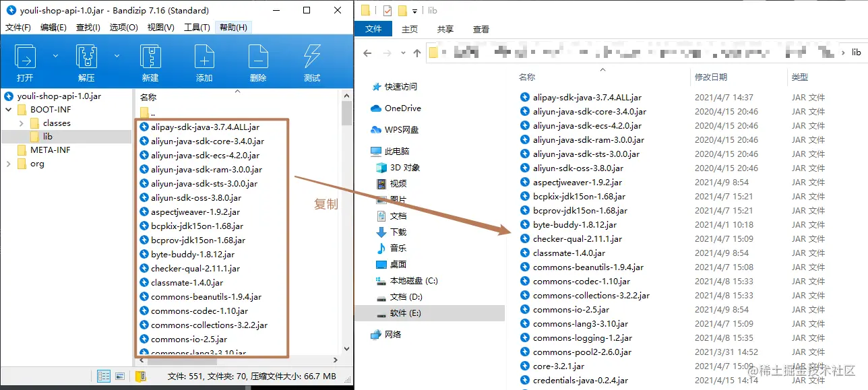Click archive info icon in Bandizip status bar
Screen dimensions: 868x390
point(141,377)
